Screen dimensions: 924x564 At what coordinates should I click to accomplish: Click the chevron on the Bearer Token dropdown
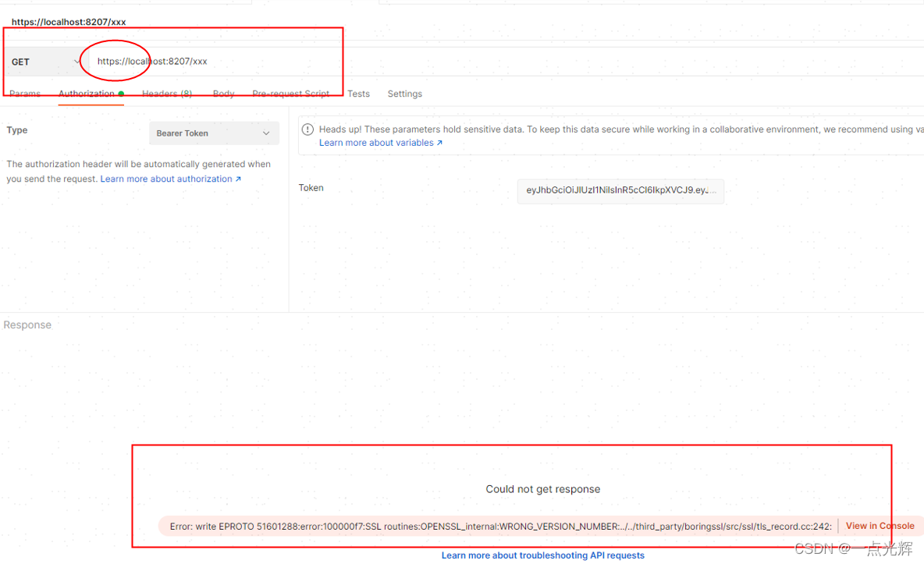click(266, 133)
